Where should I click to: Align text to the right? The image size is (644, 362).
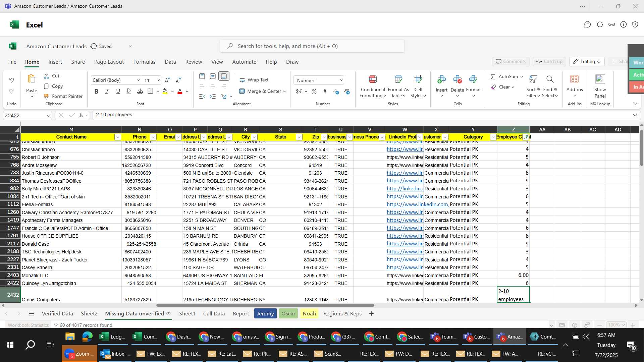224,86
